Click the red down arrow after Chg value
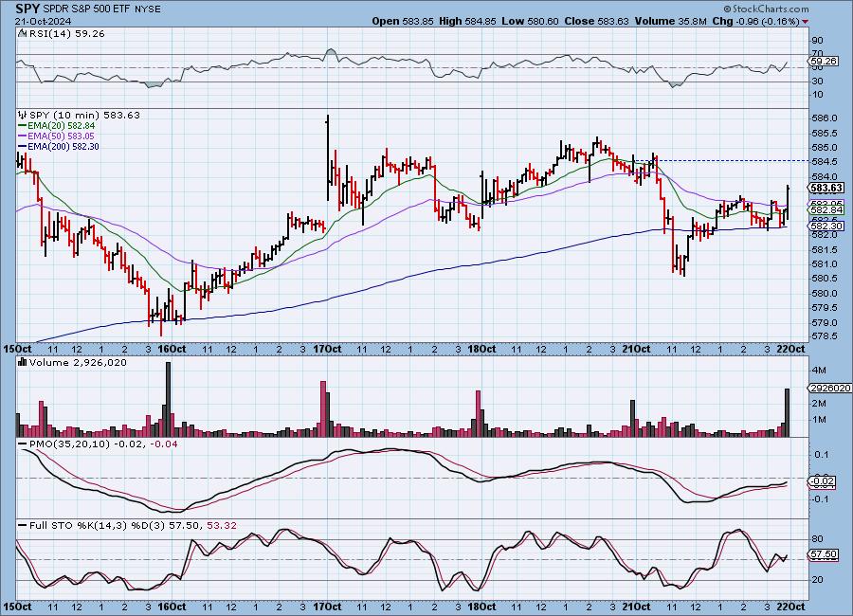The width and height of the screenshot is (853, 616). (x=805, y=22)
